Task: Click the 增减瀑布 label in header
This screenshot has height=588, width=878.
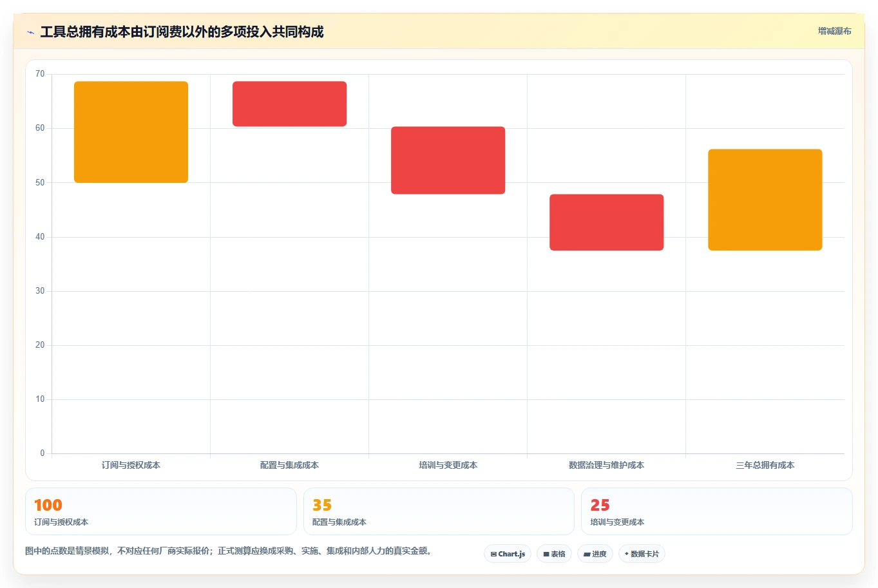Action: point(834,31)
